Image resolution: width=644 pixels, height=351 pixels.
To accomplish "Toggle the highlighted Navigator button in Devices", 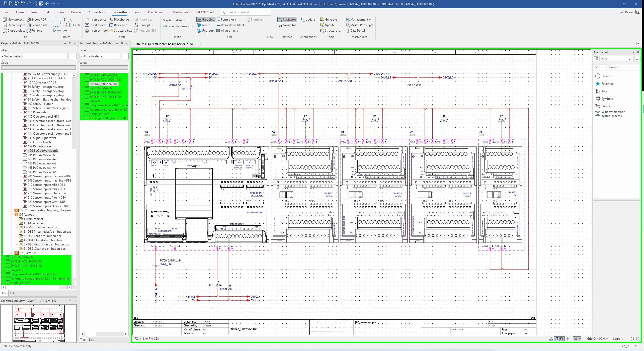I will [287, 20].
